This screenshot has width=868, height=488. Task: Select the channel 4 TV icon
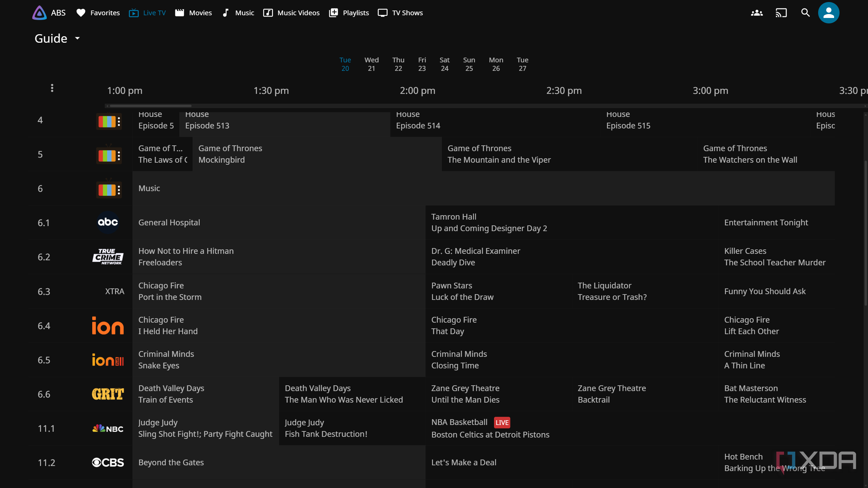pyautogui.click(x=108, y=121)
